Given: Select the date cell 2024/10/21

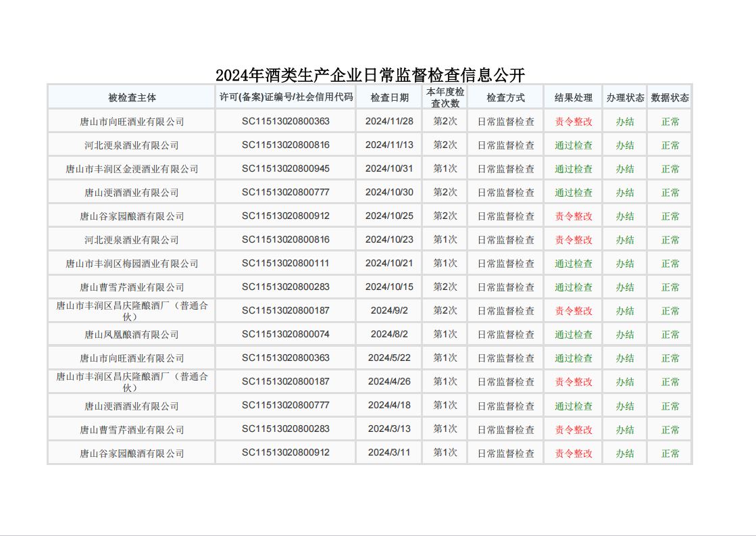Looking at the screenshot, I should click(x=389, y=263).
